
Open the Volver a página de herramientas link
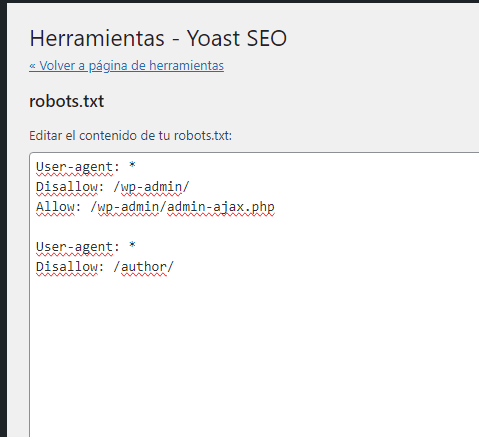126,66
